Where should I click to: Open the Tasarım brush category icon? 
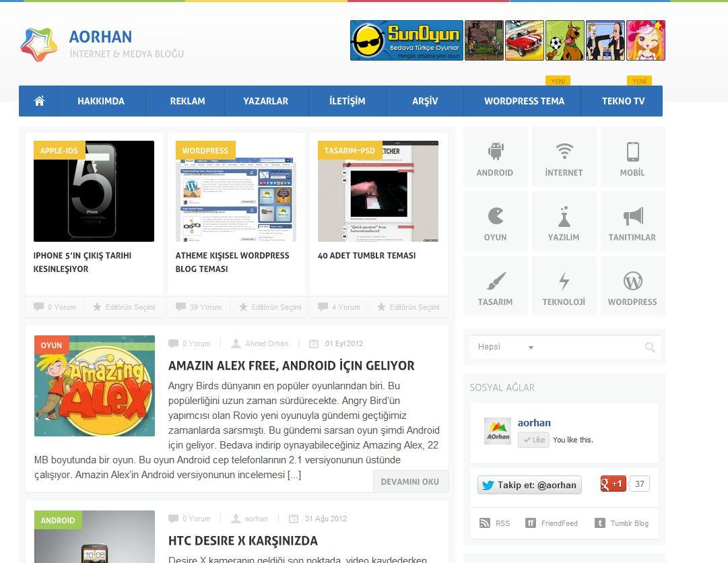point(496,281)
